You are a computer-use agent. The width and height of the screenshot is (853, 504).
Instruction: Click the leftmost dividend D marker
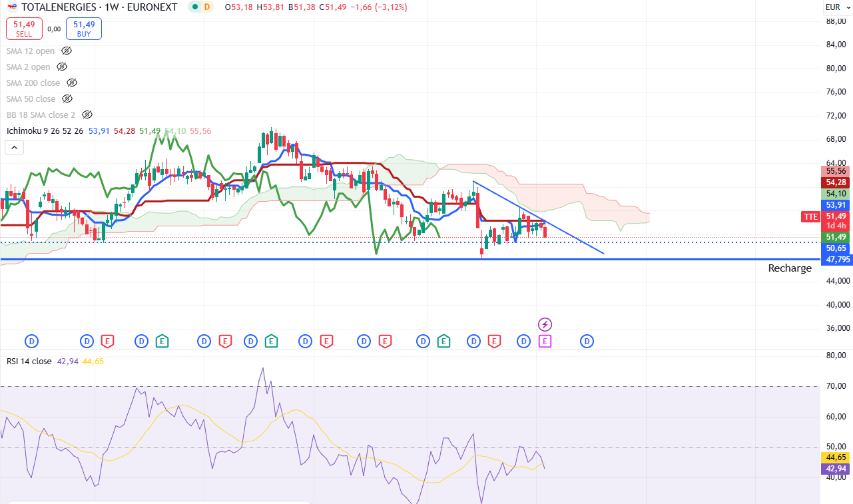click(31, 342)
